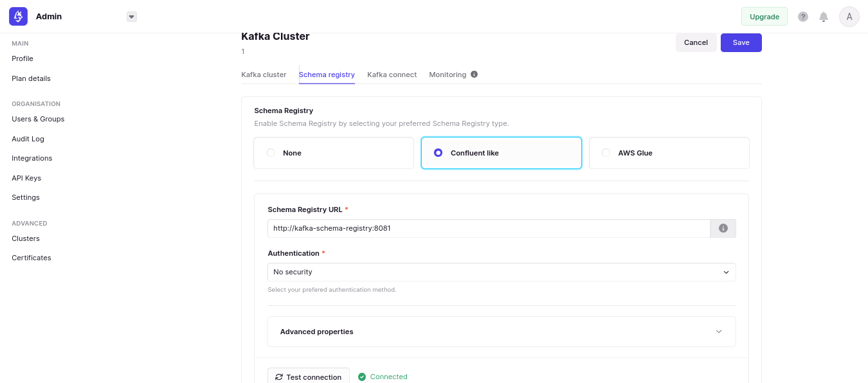Viewport: 868px width, 383px height.
Task: Open Users & Groups page
Action: tap(38, 119)
